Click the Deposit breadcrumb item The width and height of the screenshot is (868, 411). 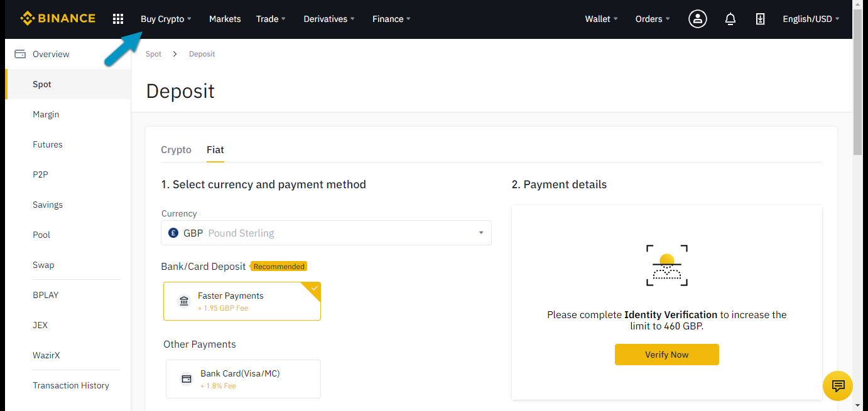click(x=202, y=54)
